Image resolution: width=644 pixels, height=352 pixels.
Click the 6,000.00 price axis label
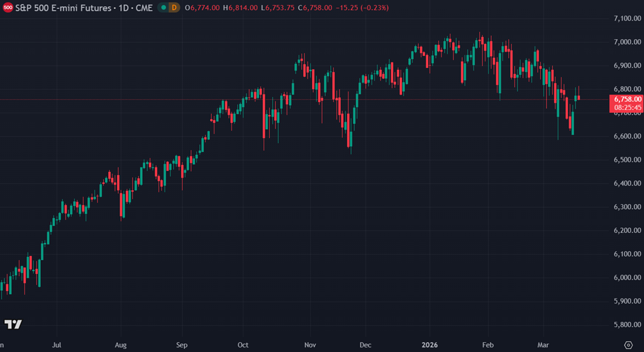tap(626, 278)
